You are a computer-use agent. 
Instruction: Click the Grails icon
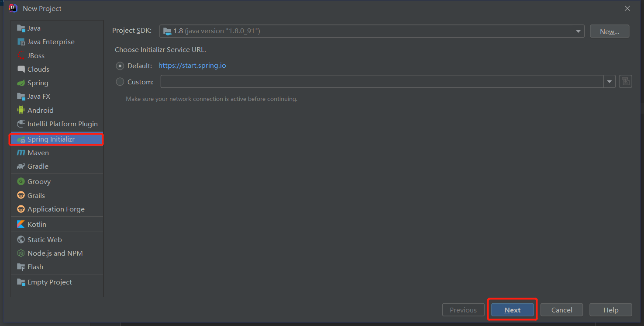point(21,195)
